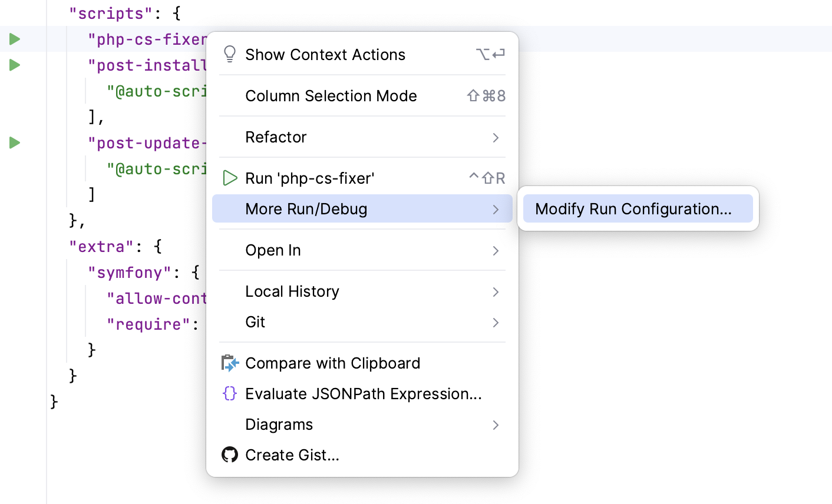This screenshot has width=832, height=504.
Task: Expand the More Run/Debug chevron arrow
Action: point(496,209)
